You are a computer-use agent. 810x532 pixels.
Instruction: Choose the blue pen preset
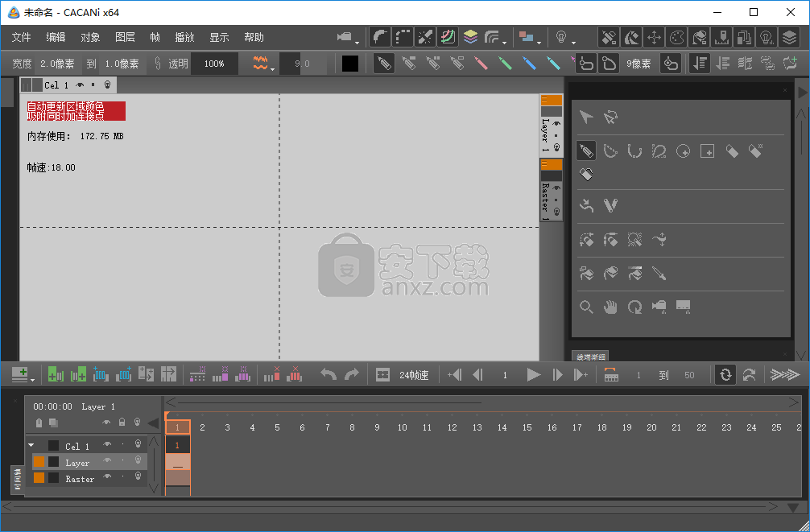pos(529,64)
